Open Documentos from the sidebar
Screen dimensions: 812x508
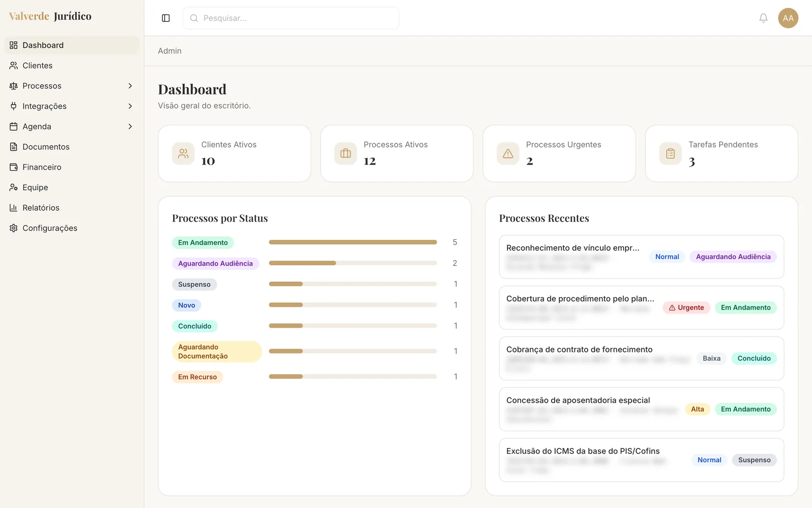tap(72, 147)
